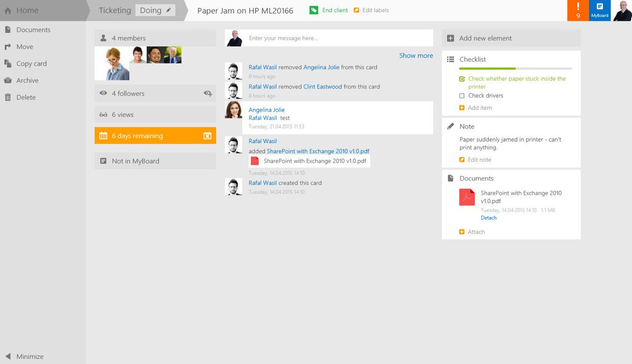Remove deadline using calendar-x icon

[208, 135]
